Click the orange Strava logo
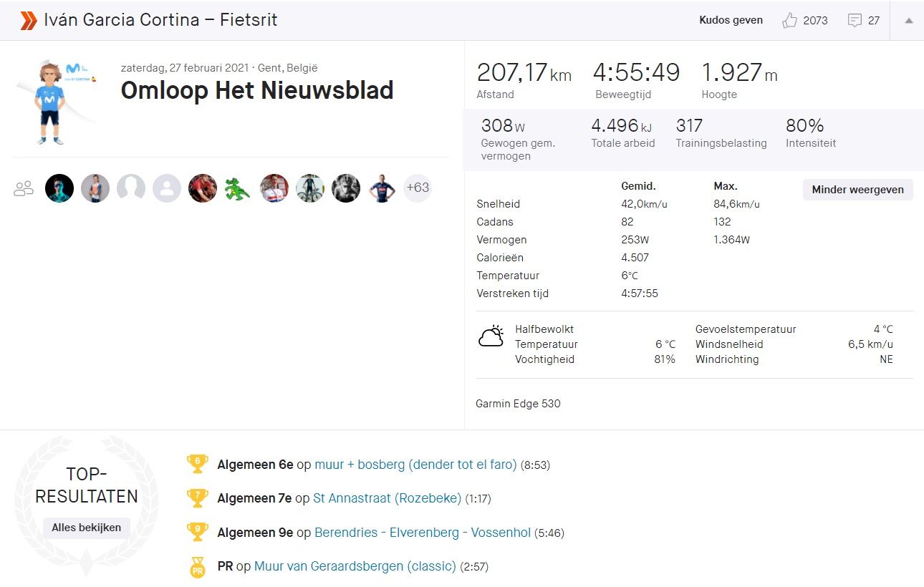924x587 pixels. coord(27,20)
